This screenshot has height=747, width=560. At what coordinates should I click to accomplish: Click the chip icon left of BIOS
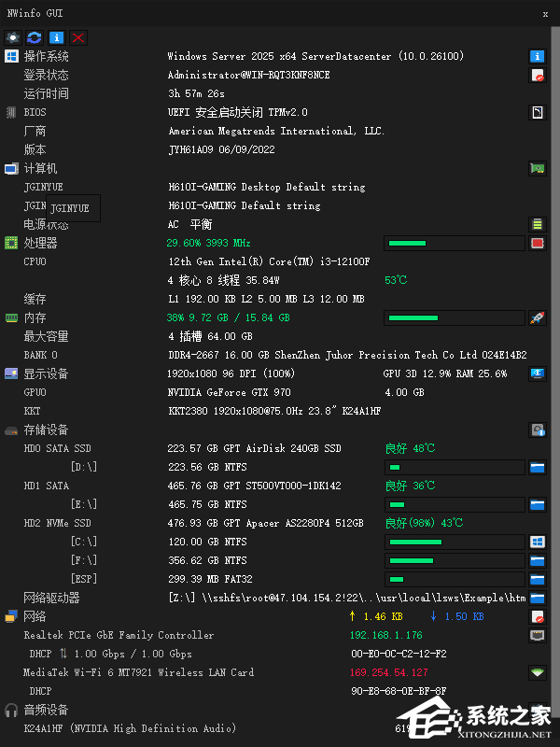coord(11,112)
